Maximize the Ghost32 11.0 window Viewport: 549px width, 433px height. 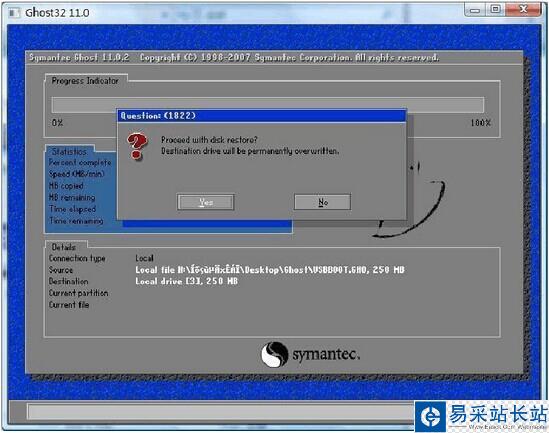pos(495,9)
